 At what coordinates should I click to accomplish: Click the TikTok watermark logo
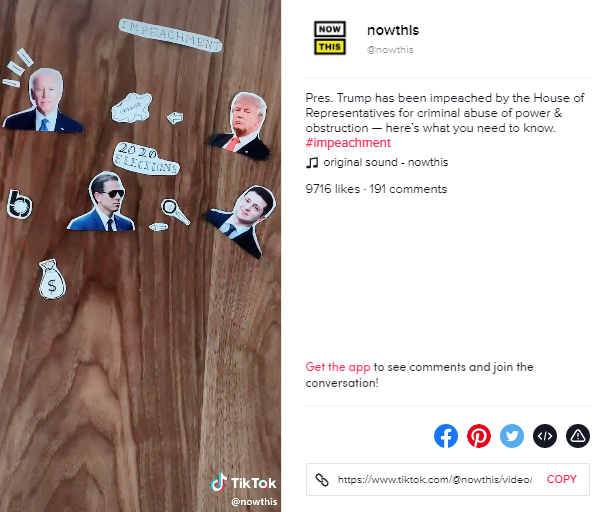click(244, 483)
